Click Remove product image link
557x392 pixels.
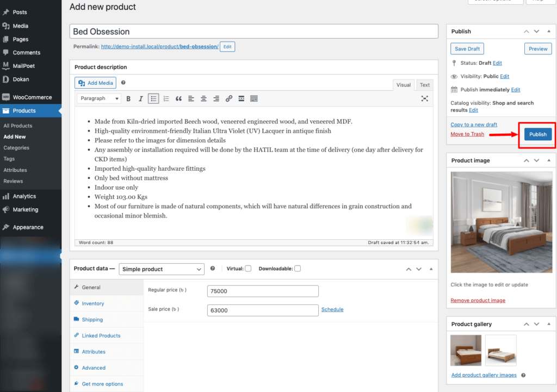(478, 301)
